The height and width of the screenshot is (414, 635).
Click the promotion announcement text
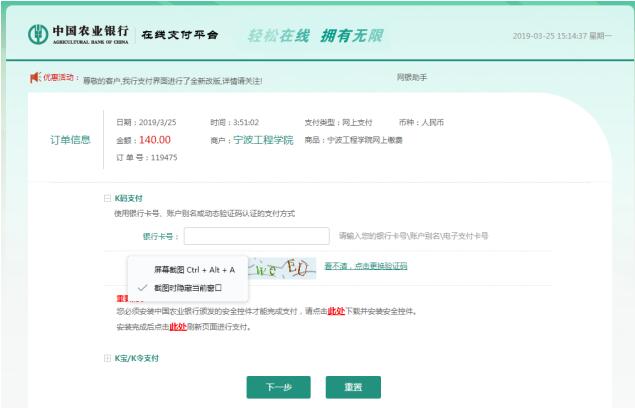coord(178,77)
